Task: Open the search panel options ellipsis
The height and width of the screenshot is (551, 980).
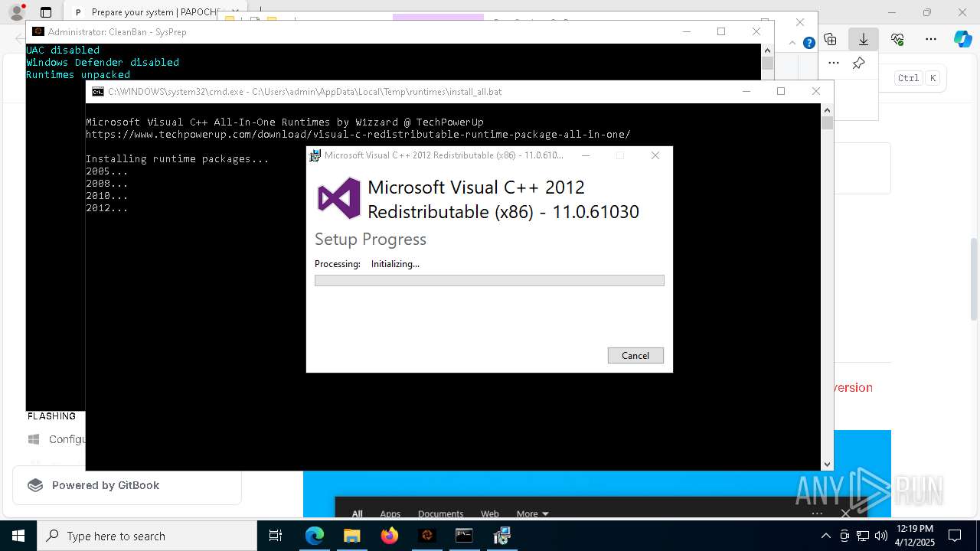Action: tap(817, 514)
